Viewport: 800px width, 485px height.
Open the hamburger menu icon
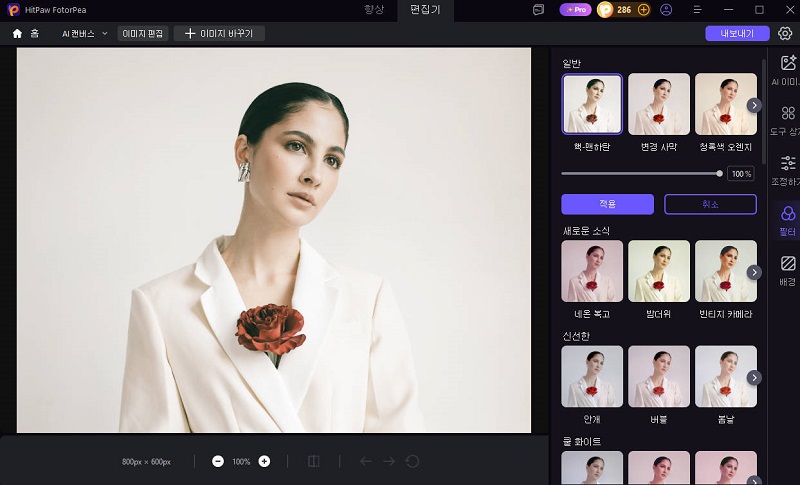click(697, 10)
